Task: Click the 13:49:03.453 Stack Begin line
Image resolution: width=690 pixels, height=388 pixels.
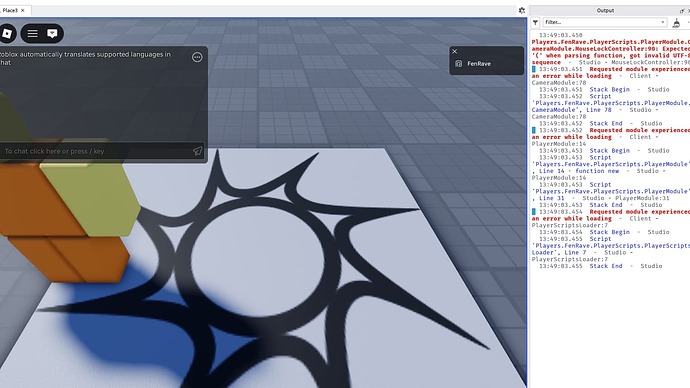Action: [x=604, y=150]
